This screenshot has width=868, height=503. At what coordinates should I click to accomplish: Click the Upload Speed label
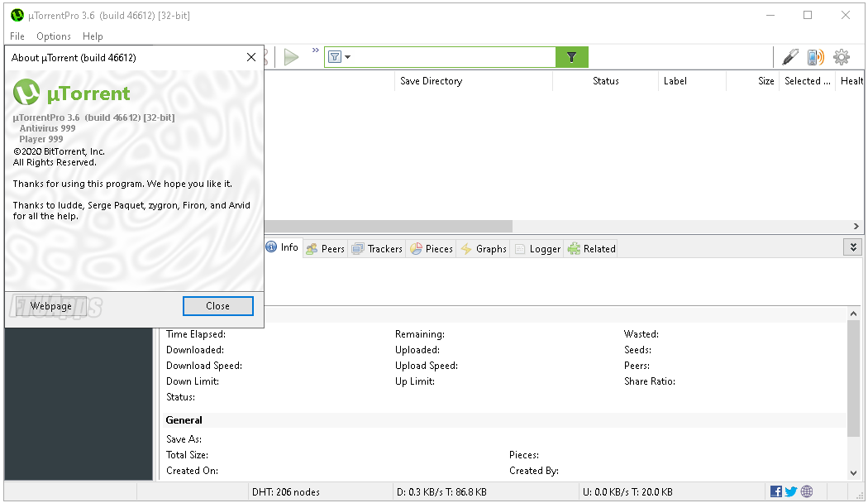pyautogui.click(x=427, y=366)
